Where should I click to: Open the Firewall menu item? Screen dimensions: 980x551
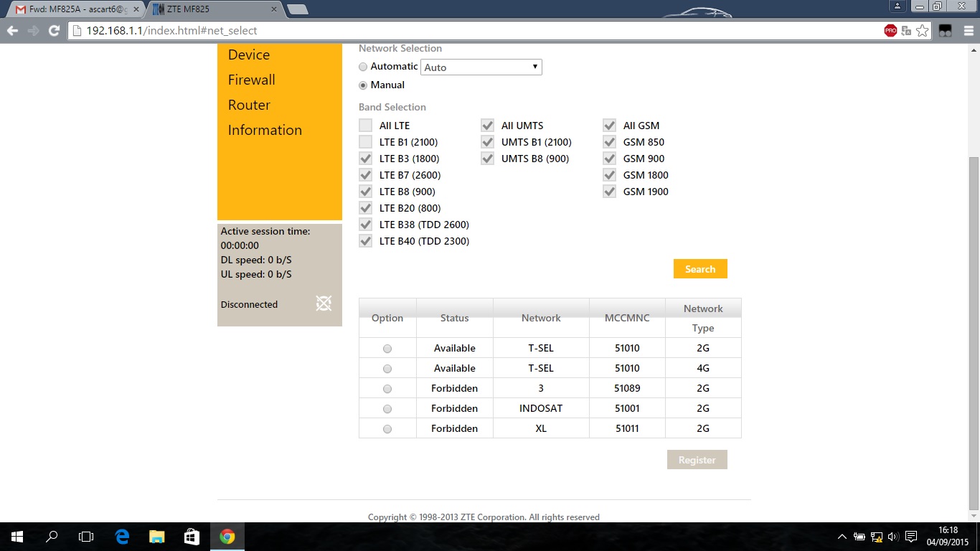251,80
